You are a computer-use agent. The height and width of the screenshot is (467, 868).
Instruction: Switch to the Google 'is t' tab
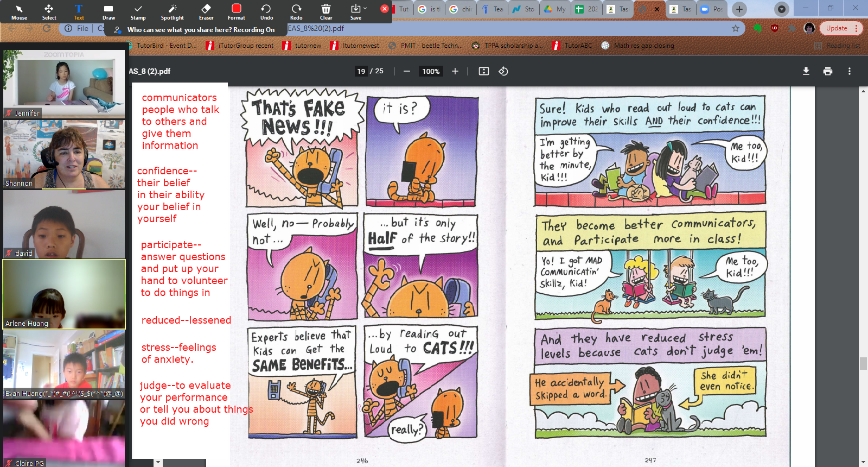point(430,9)
